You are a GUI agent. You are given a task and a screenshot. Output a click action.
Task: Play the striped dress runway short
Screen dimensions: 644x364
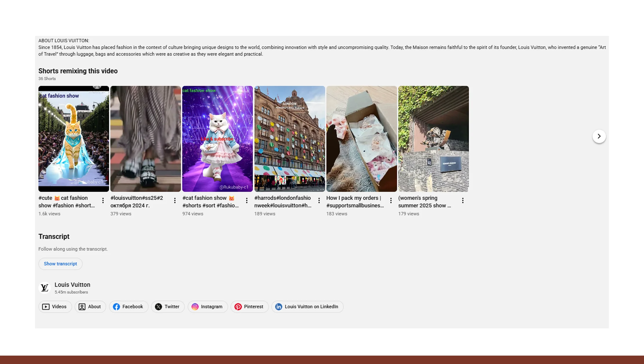(x=145, y=139)
